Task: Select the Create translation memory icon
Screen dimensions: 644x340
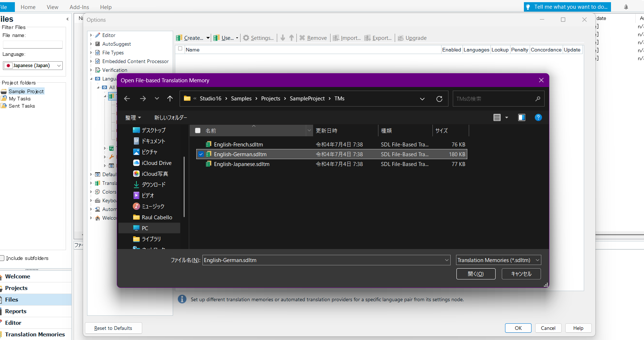Action: point(179,38)
